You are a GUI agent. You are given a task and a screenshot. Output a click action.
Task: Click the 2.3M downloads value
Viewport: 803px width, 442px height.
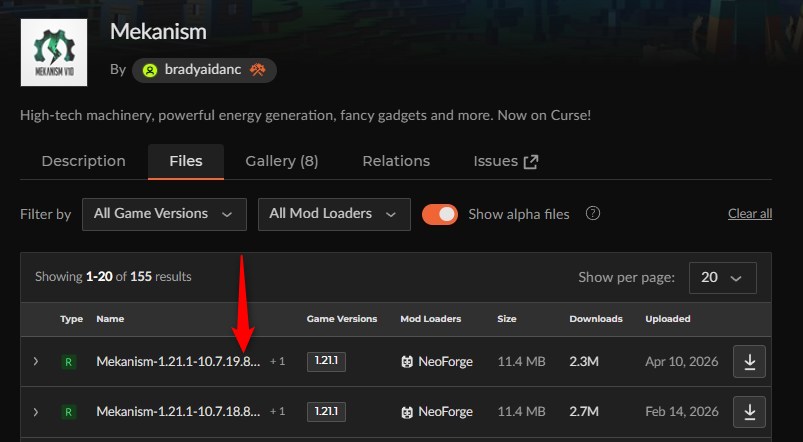584,362
